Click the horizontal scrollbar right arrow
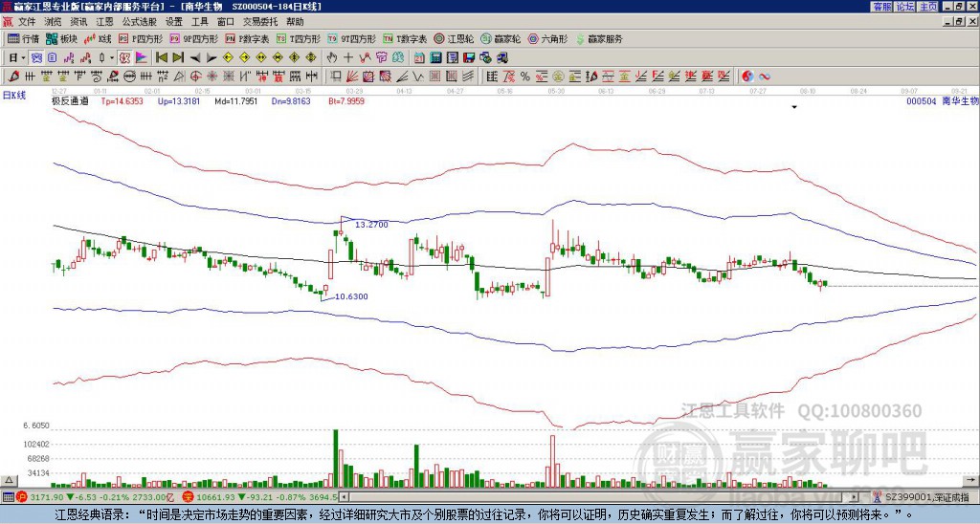 [855, 497]
